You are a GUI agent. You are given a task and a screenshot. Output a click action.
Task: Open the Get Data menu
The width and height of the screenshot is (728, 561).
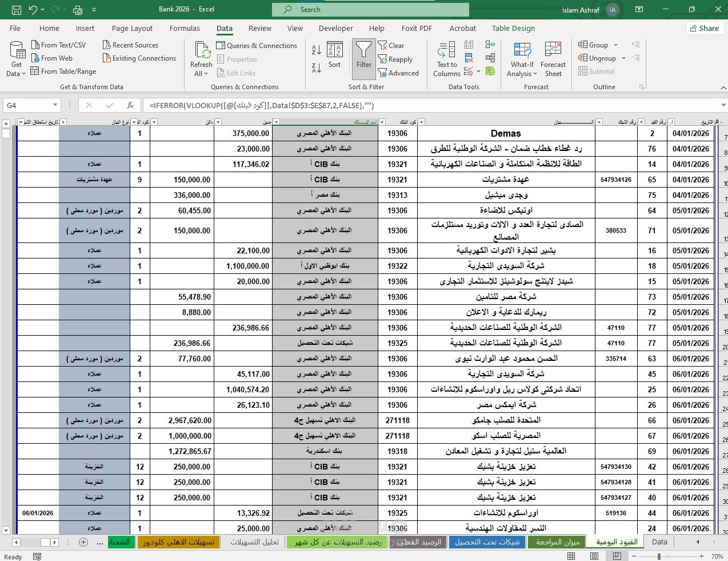click(17, 58)
